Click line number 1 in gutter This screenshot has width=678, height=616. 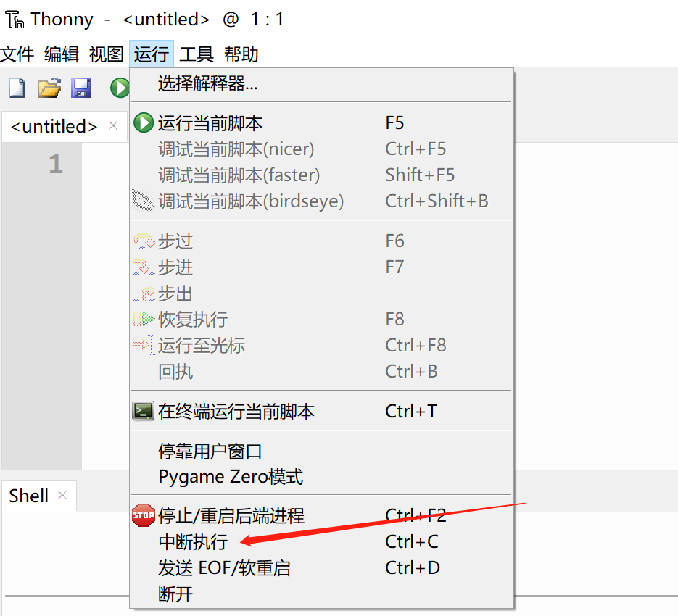click(56, 165)
